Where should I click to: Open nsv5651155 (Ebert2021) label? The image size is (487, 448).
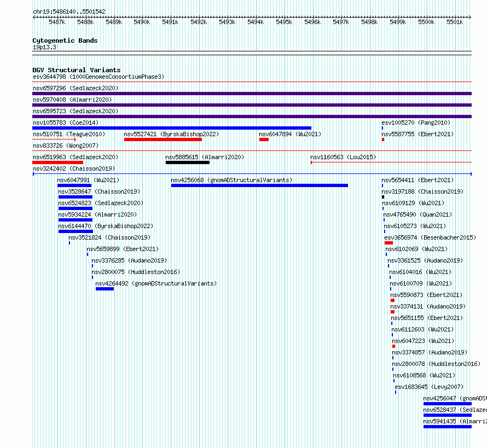427,318
